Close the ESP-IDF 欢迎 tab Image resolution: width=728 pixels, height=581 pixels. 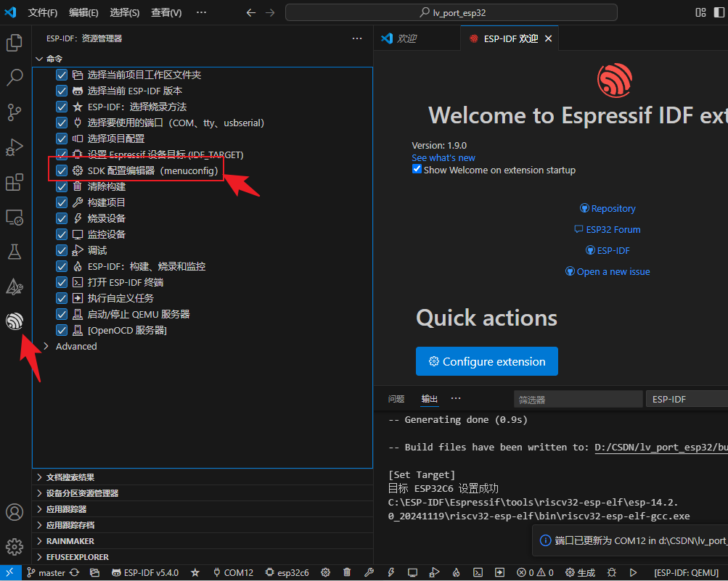[x=548, y=38]
